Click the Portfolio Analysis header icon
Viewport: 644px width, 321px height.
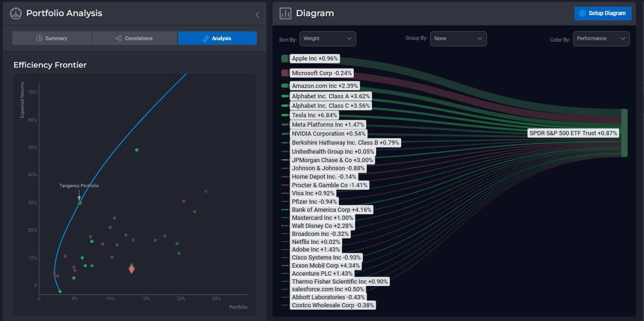click(x=16, y=13)
